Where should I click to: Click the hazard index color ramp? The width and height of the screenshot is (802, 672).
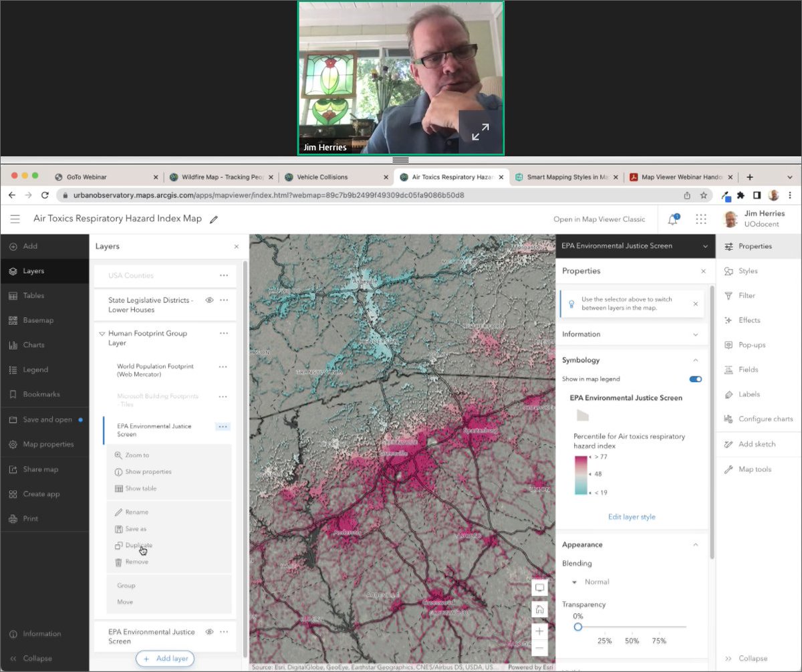pos(580,475)
